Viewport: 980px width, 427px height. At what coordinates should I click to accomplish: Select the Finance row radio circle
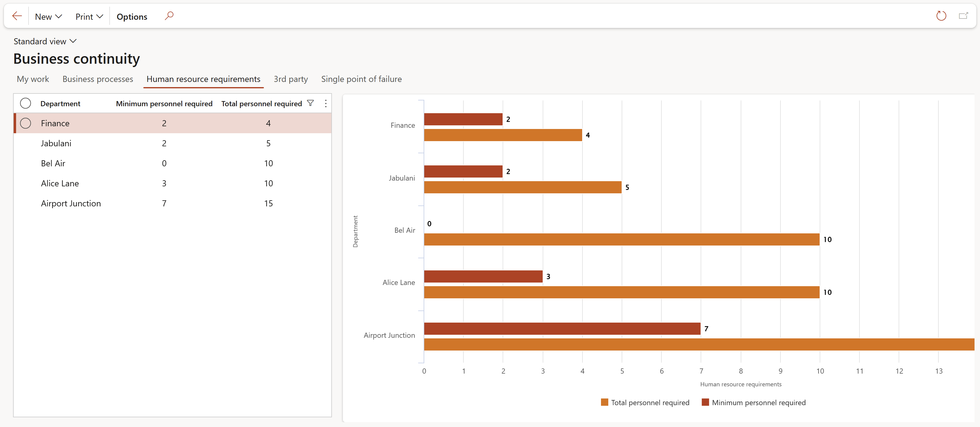[x=26, y=123]
